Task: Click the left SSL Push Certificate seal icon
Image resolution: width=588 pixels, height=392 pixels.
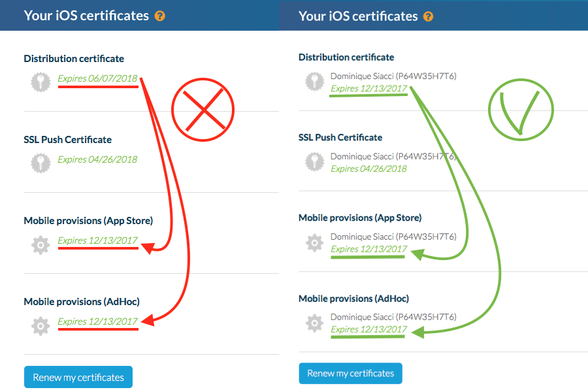Action: 41,163
